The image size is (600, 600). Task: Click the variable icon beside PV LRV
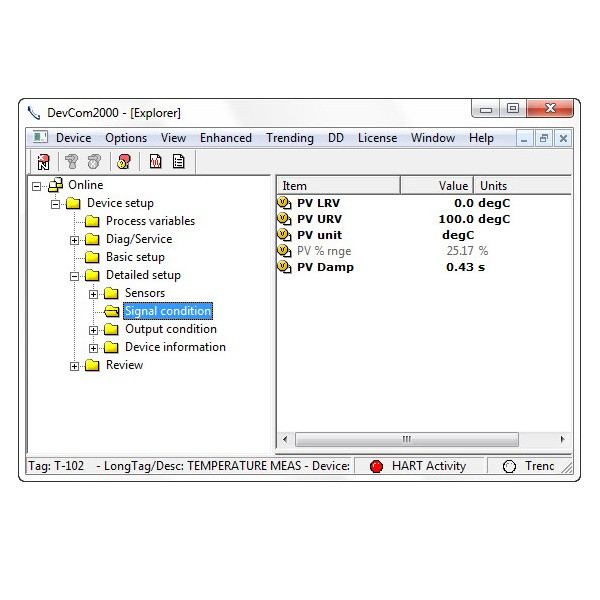284,203
